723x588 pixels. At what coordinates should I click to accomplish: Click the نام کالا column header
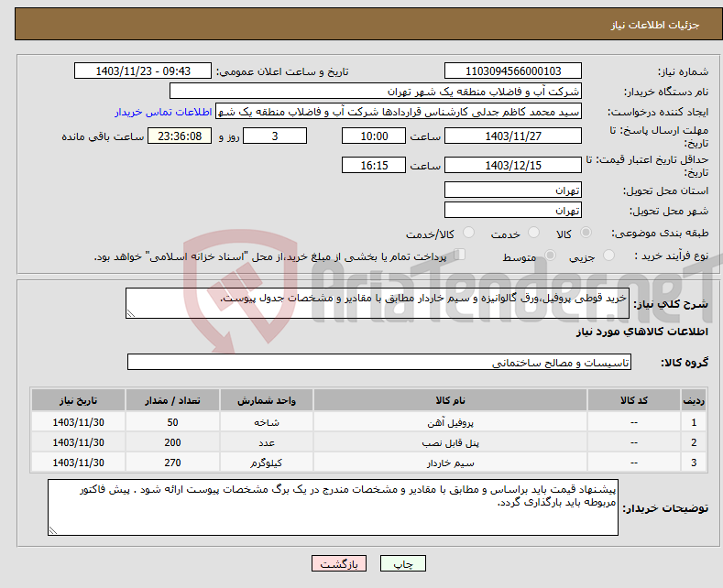click(x=450, y=400)
